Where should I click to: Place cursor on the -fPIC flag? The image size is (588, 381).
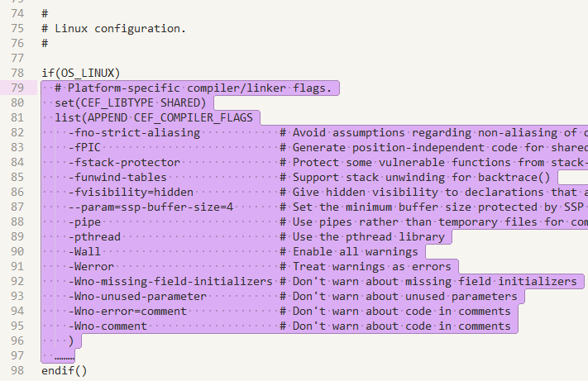(87, 147)
